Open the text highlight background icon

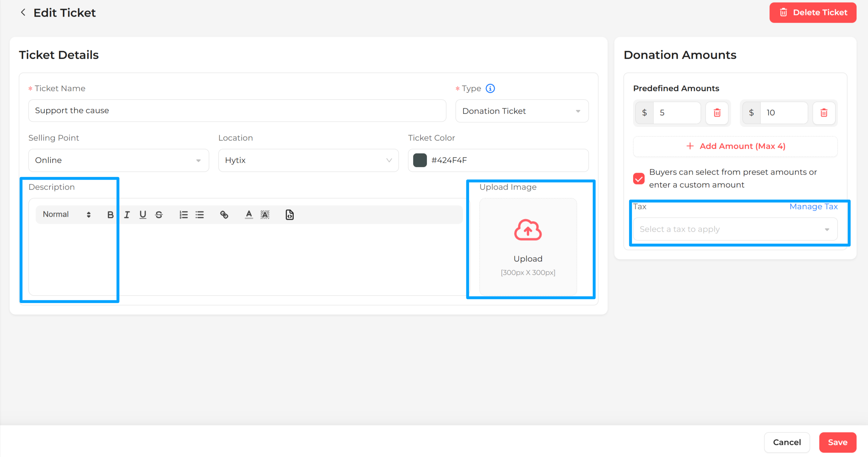point(265,215)
